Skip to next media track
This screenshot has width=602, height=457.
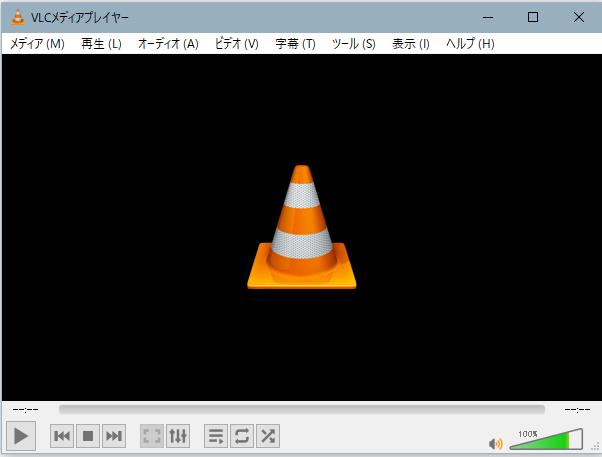114,436
